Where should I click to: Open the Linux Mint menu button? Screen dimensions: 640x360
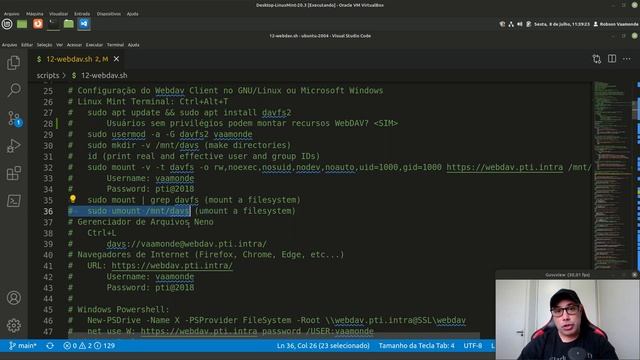pyautogui.click(x=7, y=24)
